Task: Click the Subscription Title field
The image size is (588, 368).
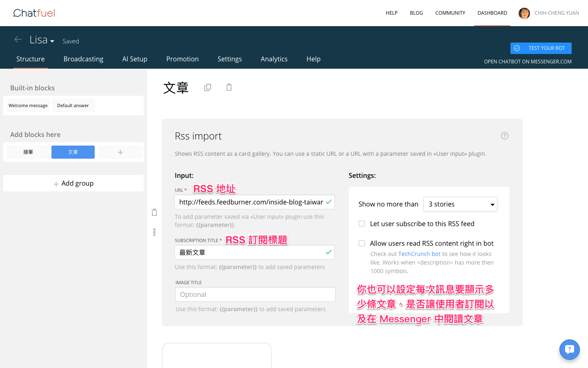Action: point(255,252)
